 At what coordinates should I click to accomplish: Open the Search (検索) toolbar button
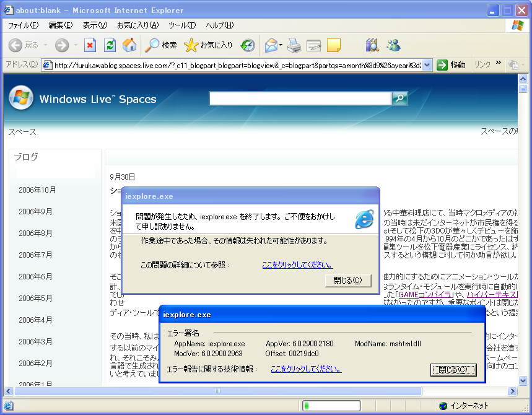[x=161, y=45]
